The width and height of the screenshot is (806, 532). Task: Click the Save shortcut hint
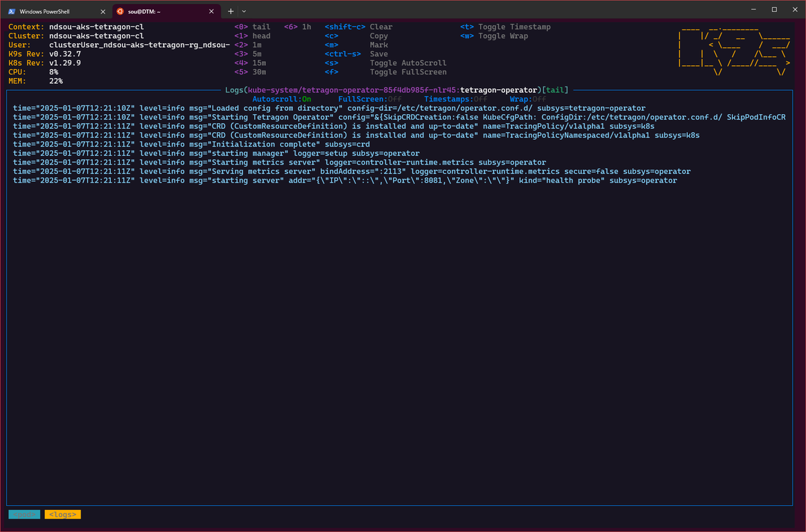click(x=356, y=54)
